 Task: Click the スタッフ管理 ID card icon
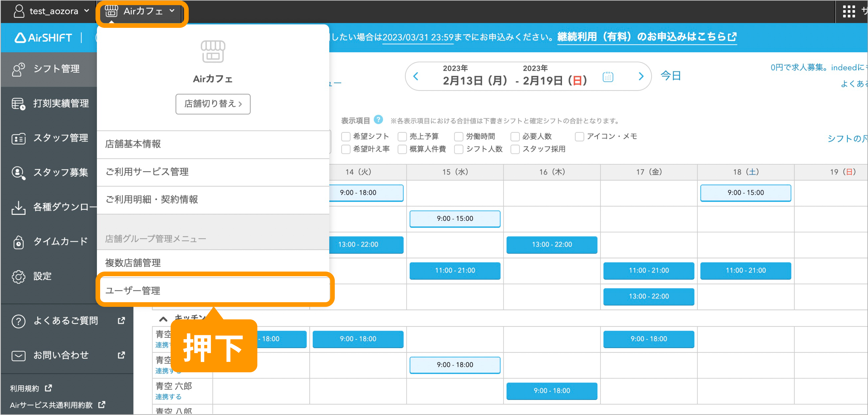coord(19,138)
